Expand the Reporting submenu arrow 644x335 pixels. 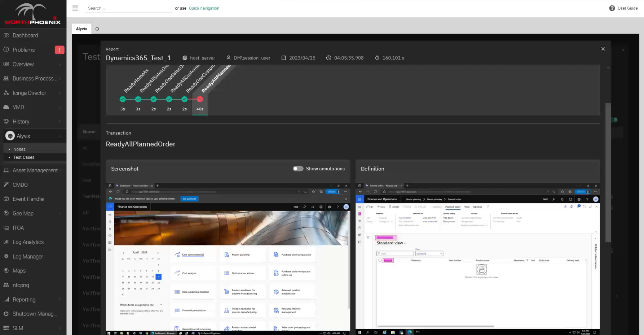point(60,300)
